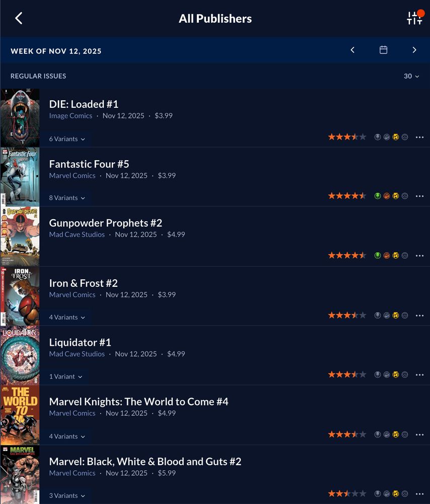Open the 30 items count dropdown
This screenshot has width=430, height=504.
pyautogui.click(x=411, y=76)
